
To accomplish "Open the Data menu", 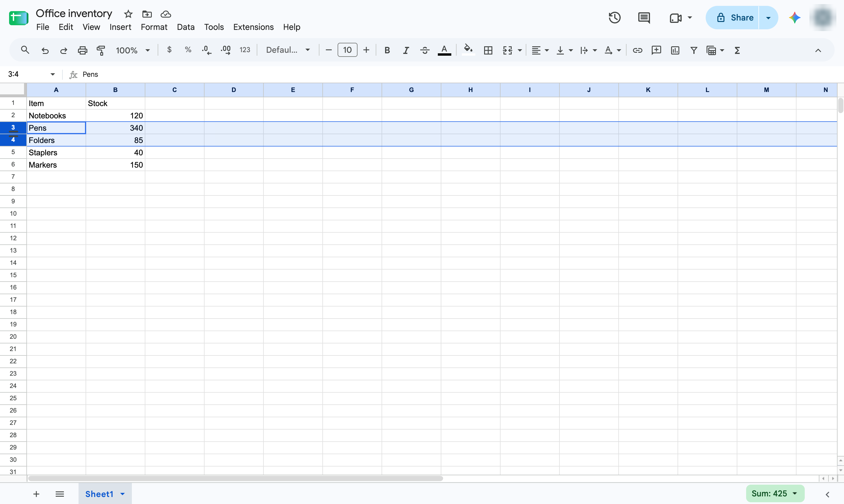I will [186, 27].
